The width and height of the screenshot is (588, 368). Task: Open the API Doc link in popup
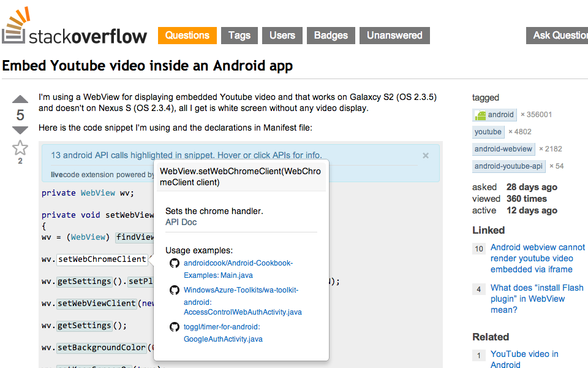[181, 222]
